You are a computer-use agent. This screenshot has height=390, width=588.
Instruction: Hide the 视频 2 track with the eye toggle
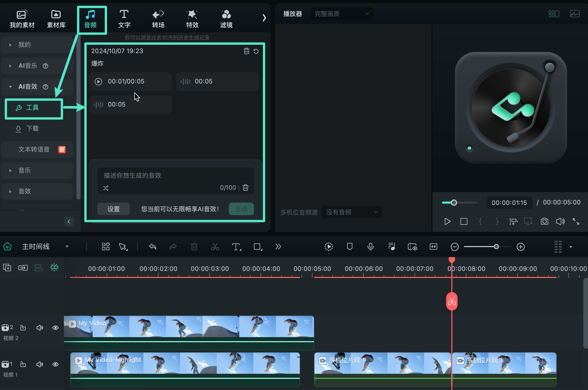55,327
